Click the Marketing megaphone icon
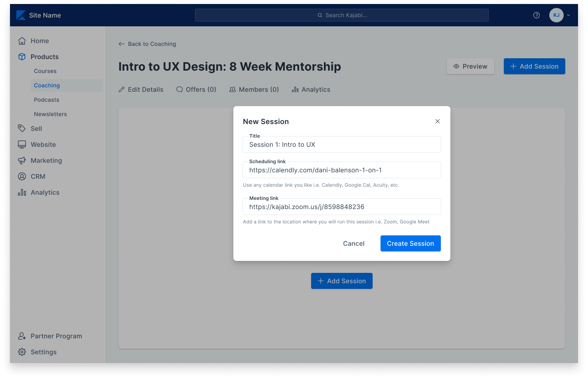This screenshot has height=379, width=588. pos(22,160)
